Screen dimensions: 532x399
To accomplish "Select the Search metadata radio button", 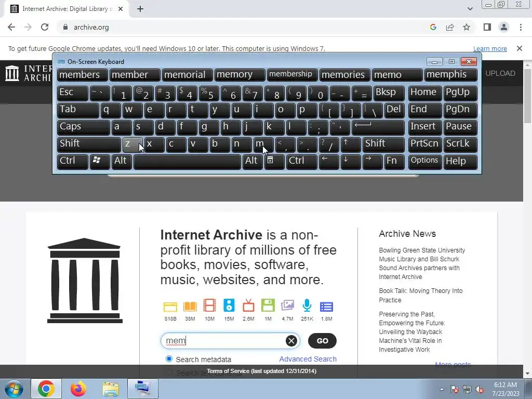I will tap(169, 359).
